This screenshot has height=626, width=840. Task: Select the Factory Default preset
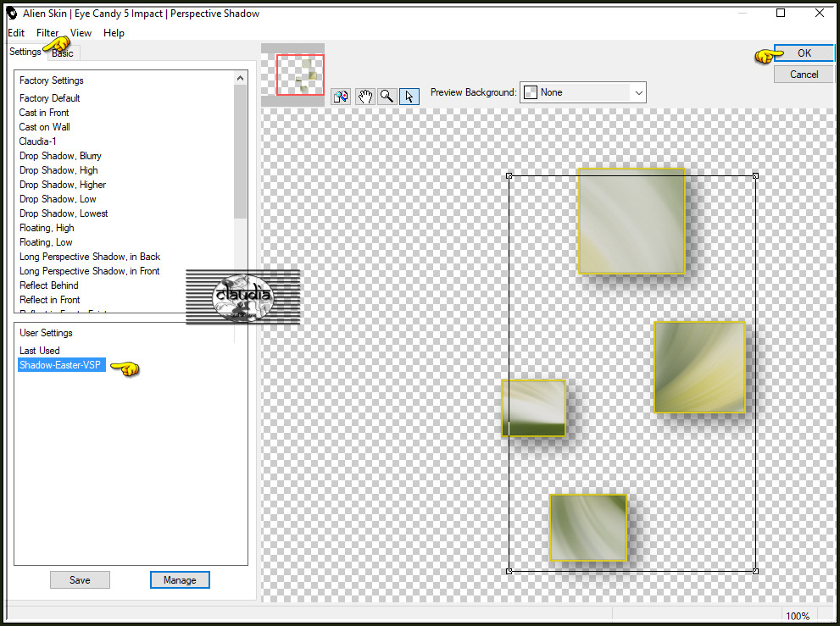[49, 98]
